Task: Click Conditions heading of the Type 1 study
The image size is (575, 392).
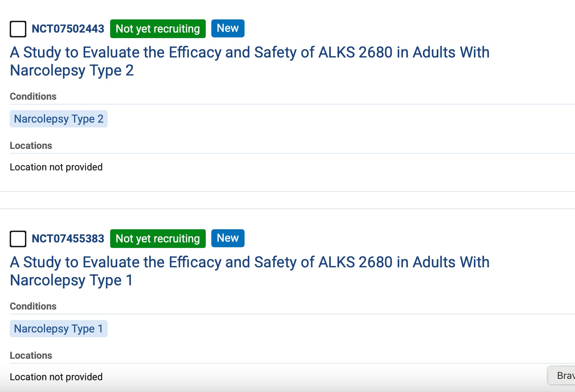Action: point(33,306)
